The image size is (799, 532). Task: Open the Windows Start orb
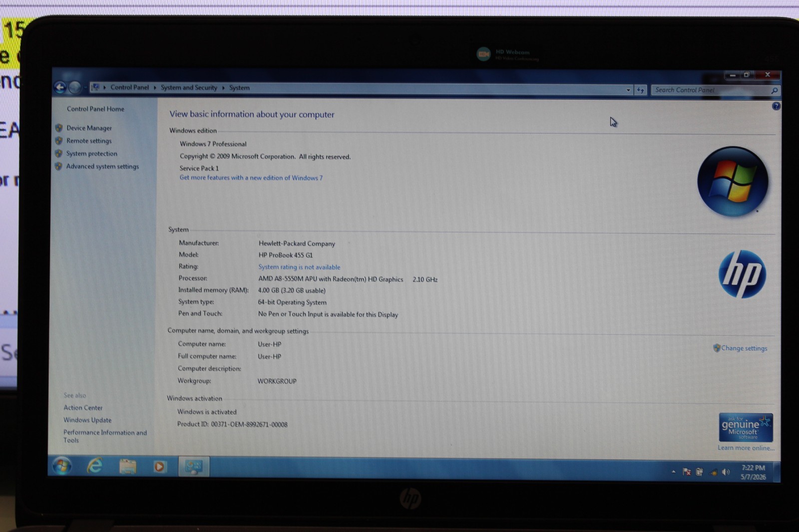click(62, 466)
